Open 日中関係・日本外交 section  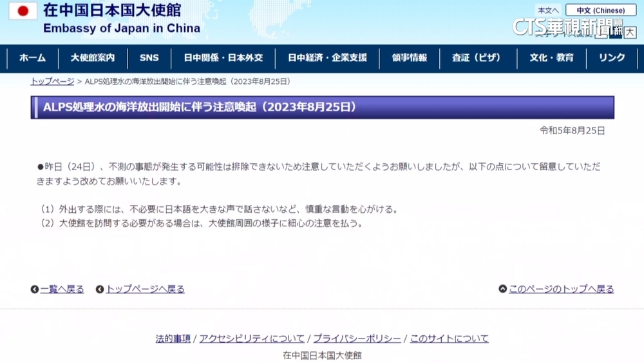tap(223, 58)
